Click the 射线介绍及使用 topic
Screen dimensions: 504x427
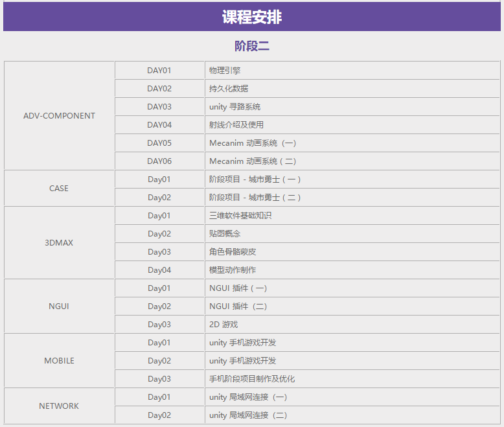pyautogui.click(x=236, y=125)
